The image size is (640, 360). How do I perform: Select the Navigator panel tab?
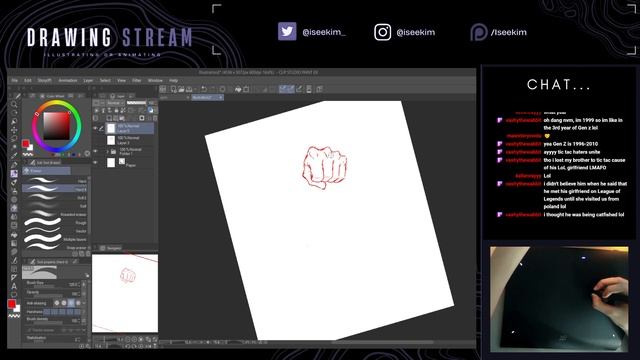click(x=111, y=248)
